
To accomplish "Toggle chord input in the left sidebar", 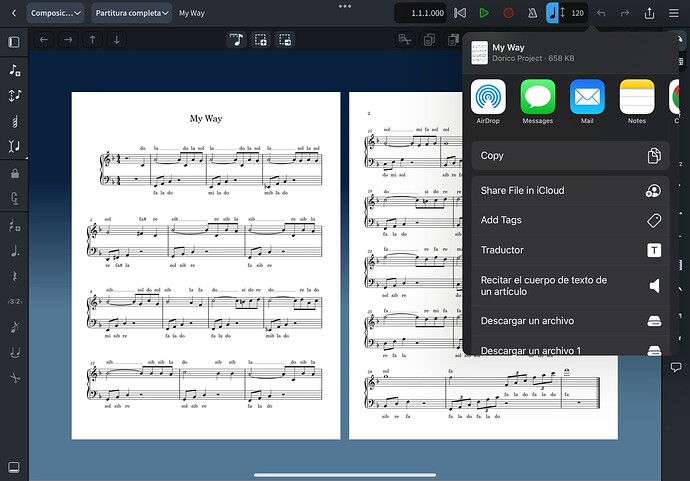I will [15, 121].
